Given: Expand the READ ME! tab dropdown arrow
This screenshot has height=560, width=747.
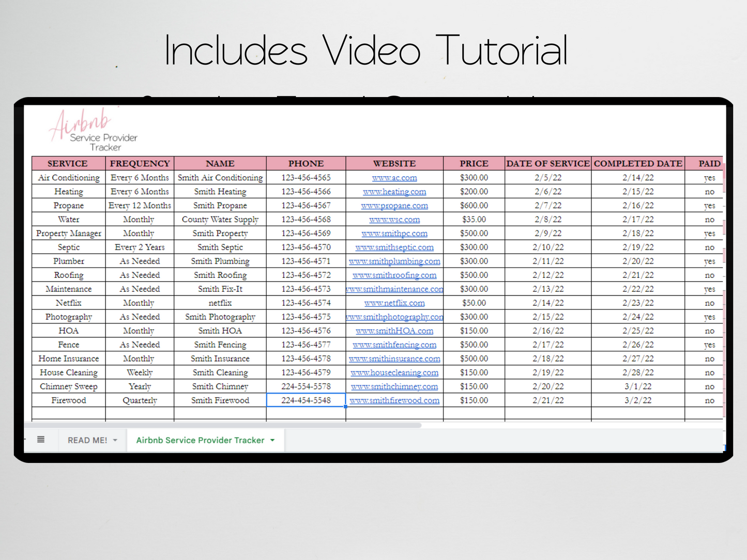Looking at the screenshot, I should [x=115, y=440].
